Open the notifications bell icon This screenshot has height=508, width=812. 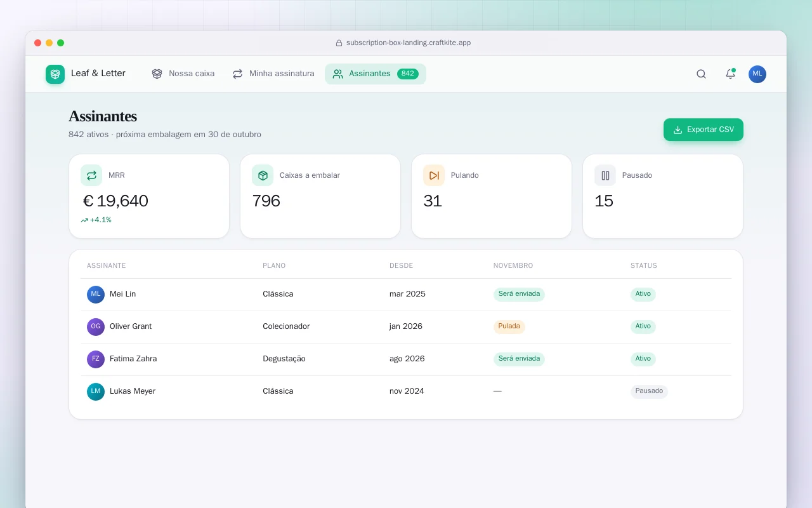coord(730,74)
